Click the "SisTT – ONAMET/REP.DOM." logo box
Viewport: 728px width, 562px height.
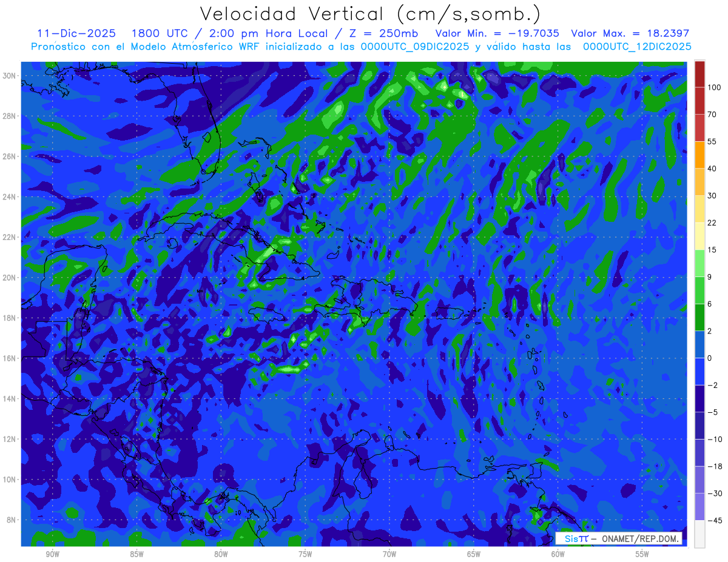tap(619, 538)
